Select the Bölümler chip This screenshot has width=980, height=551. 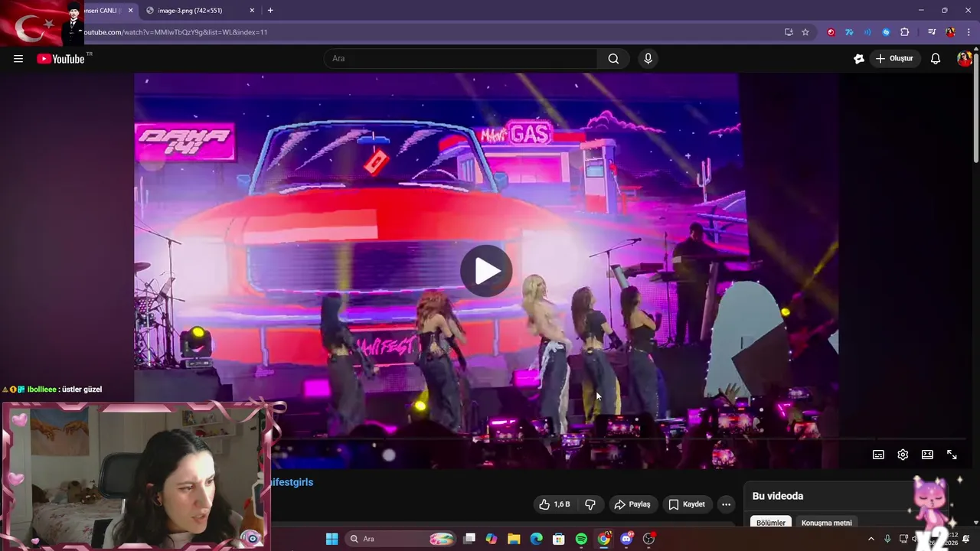[771, 523]
